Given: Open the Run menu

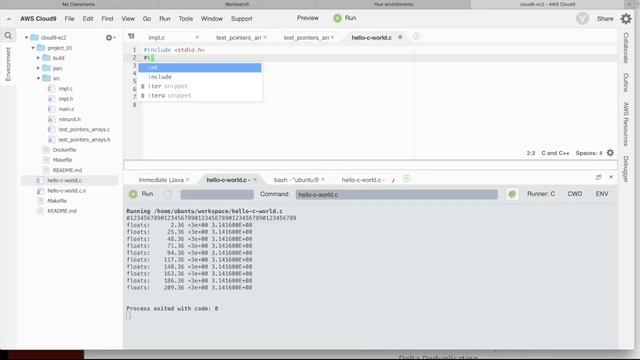Looking at the screenshot, I should click(165, 19).
